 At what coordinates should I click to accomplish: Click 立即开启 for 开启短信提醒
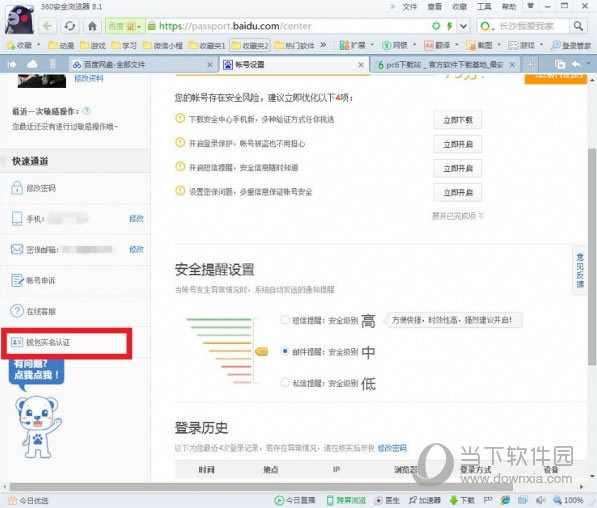pyautogui.click(x=458, y=168)
